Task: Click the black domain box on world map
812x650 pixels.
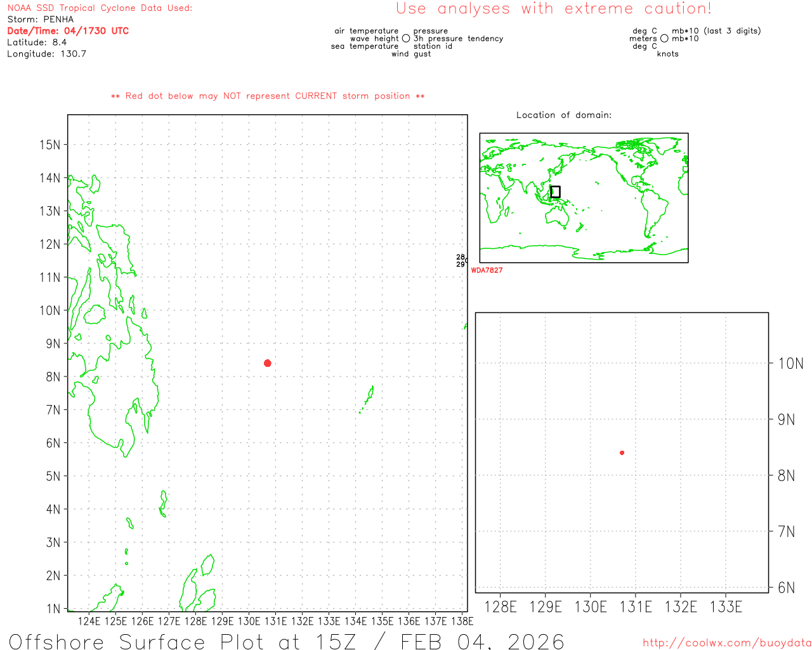Action: (555, 192)
